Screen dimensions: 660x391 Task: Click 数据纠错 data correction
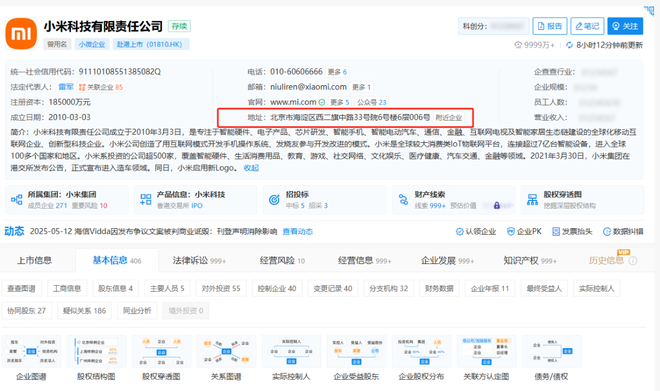(x=623, y=231)
